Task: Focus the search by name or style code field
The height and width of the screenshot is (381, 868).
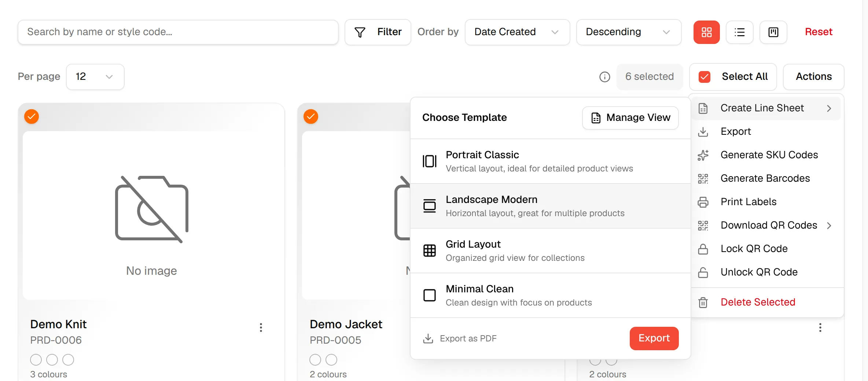Action: [178, 32]
